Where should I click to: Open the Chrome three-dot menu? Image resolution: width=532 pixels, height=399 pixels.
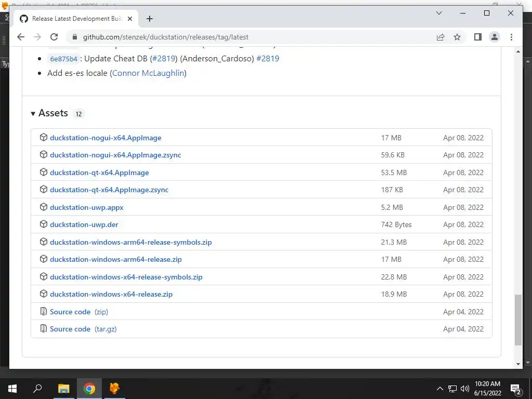tap(511, 37)
